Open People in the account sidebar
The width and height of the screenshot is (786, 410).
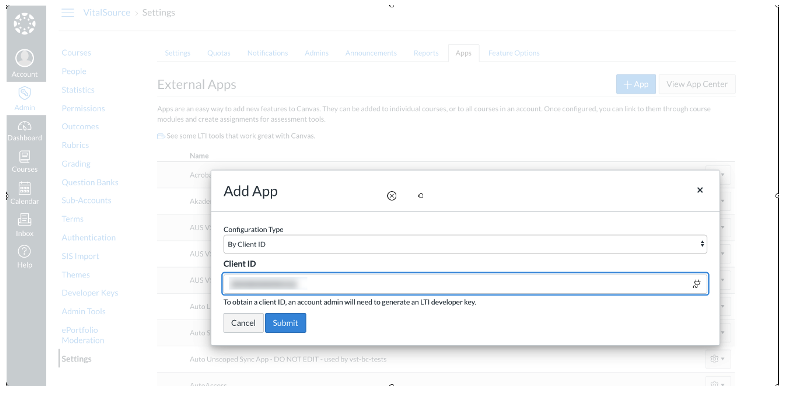pos(74,71)
